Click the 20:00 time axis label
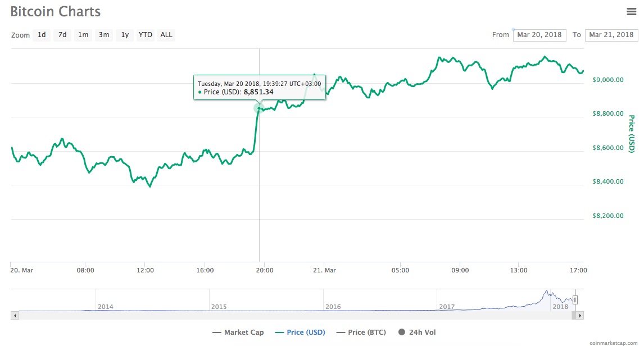Screen dimensions: 644x346 coord(265,270)
